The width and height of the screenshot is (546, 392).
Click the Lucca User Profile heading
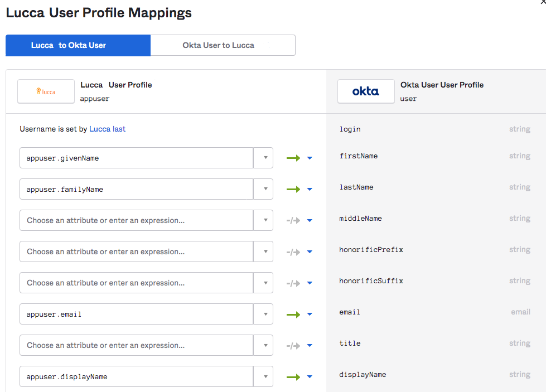pyautogui.click(x=116, y=85)
